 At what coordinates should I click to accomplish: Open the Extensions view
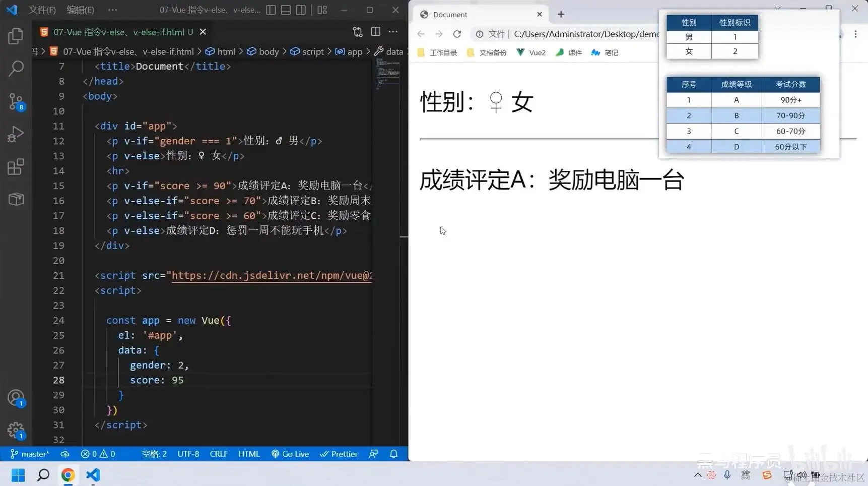click(x=16, y=166)
